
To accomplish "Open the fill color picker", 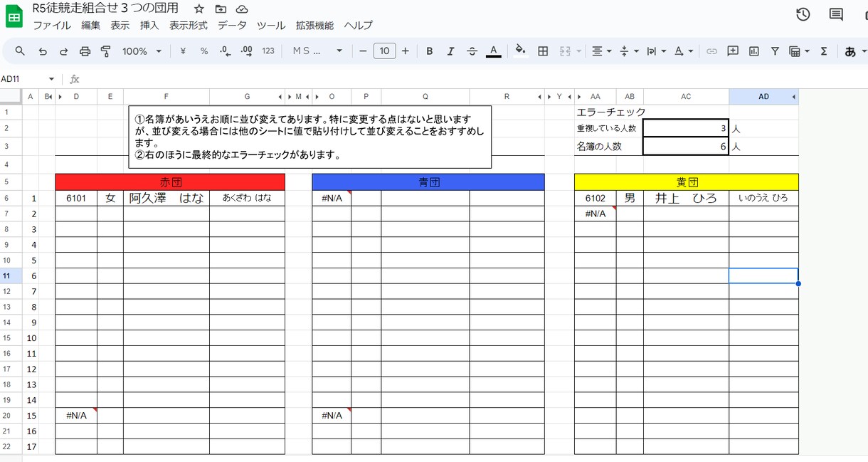I will click(x=521, y=51).
